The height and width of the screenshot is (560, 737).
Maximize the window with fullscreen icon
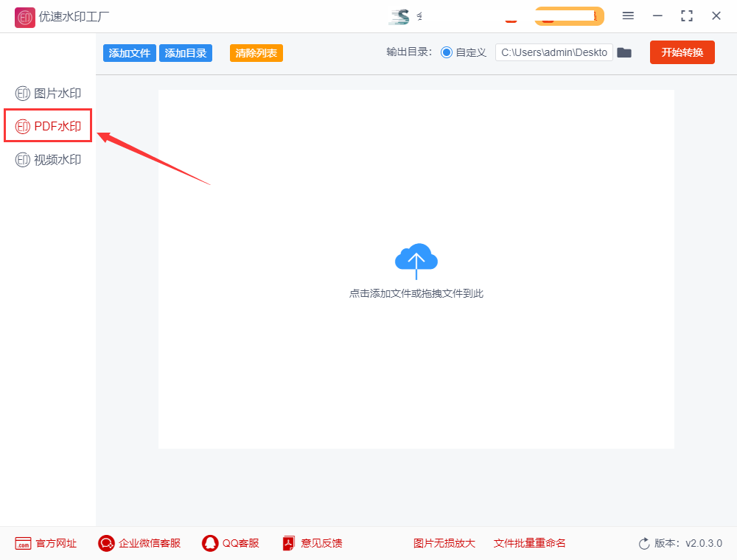pyautogui.click(x=687, y=16)
